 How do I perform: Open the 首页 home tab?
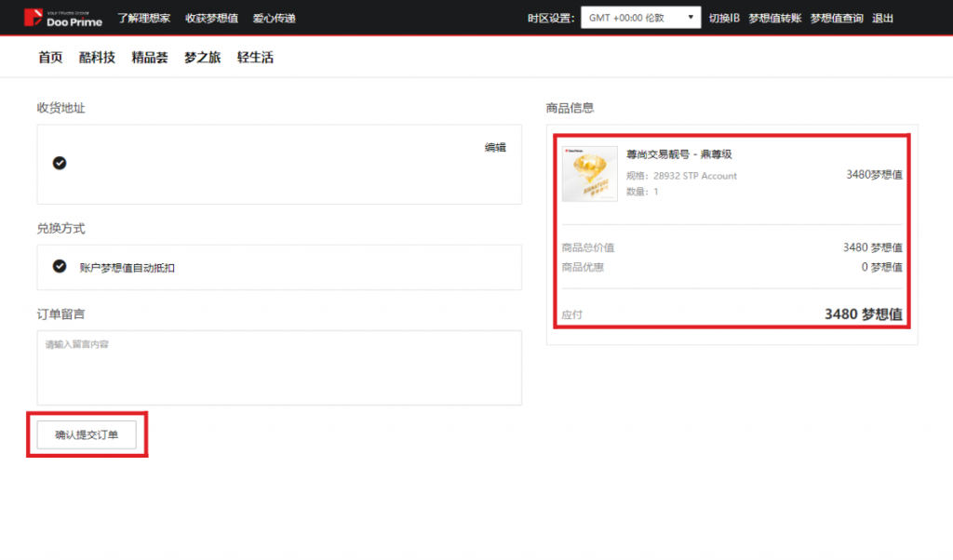(50, 58)
